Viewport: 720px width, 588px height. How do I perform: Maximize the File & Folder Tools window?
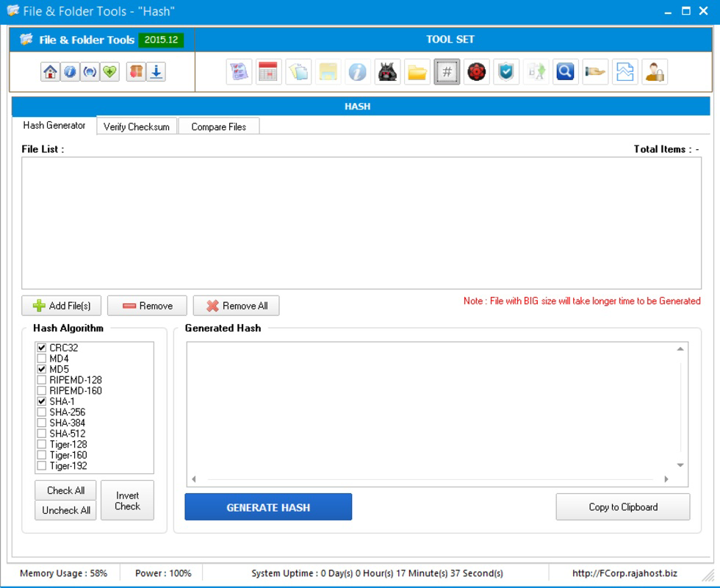point(686,11)
